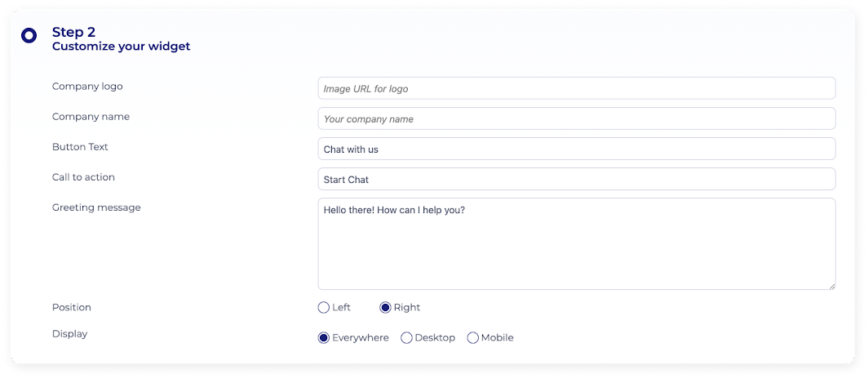The height and width of the screenshot is (379, 868).
Task: Click the "Customize your widget" subtitle
Action: (121, 47)
